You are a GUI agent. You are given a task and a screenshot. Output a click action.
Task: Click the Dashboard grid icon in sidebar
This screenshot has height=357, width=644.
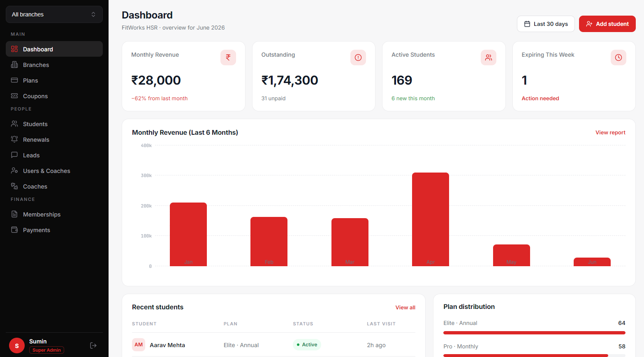coord(14,49)
